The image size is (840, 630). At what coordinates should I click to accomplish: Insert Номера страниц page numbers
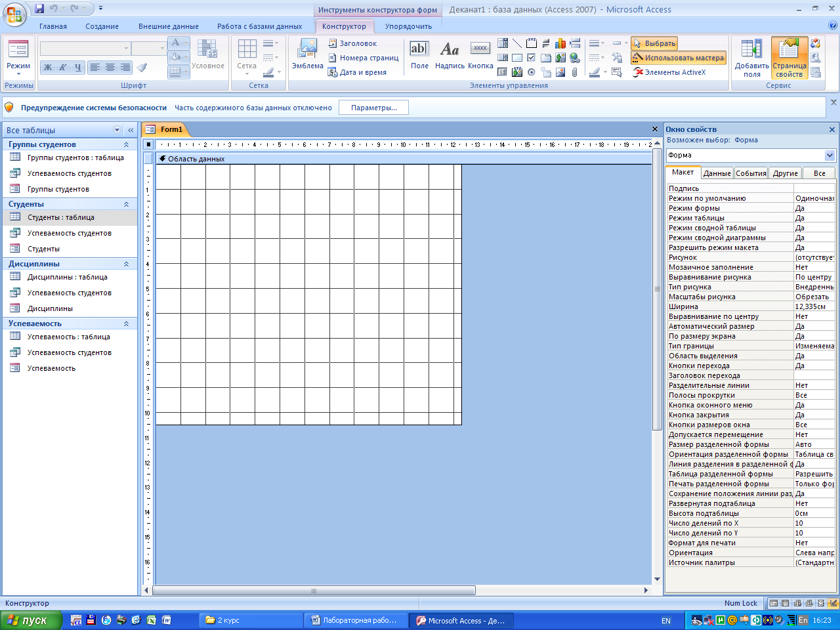pos(363,58)
